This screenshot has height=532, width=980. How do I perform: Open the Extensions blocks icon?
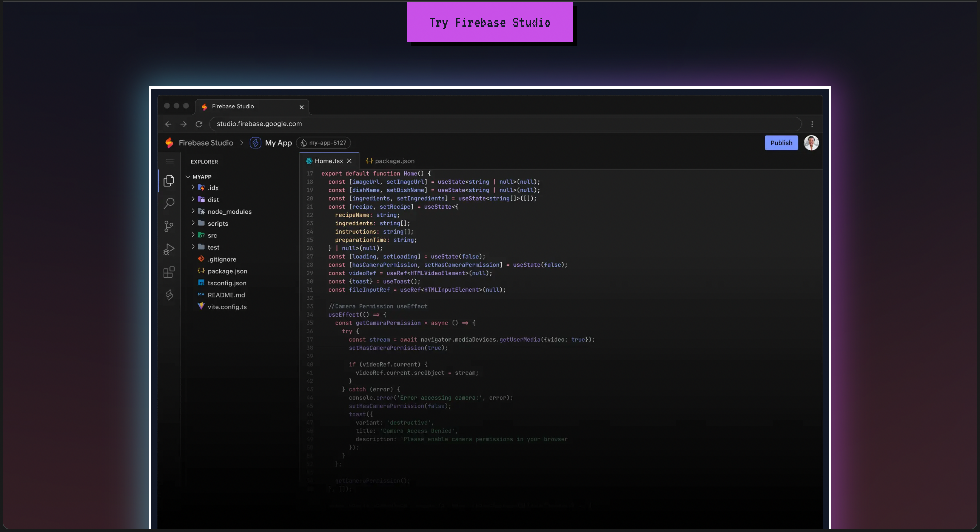pos(169,272)
